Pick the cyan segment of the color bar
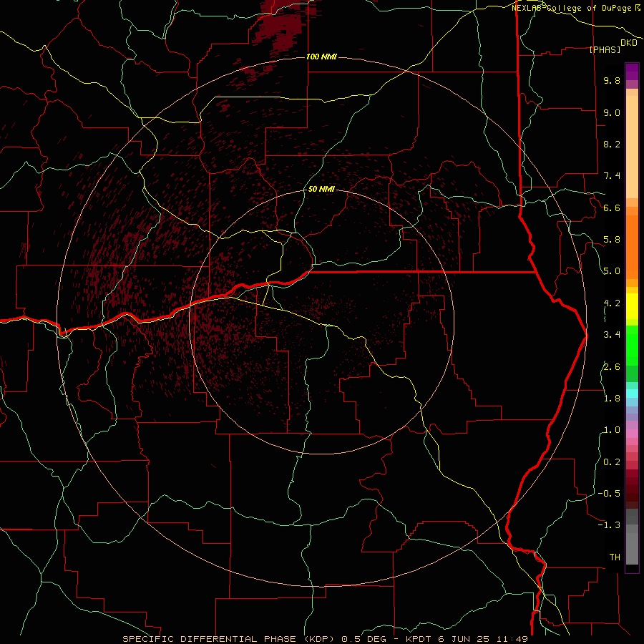The height and width of the screenshot is (644, 644). (x=632, y=394)
